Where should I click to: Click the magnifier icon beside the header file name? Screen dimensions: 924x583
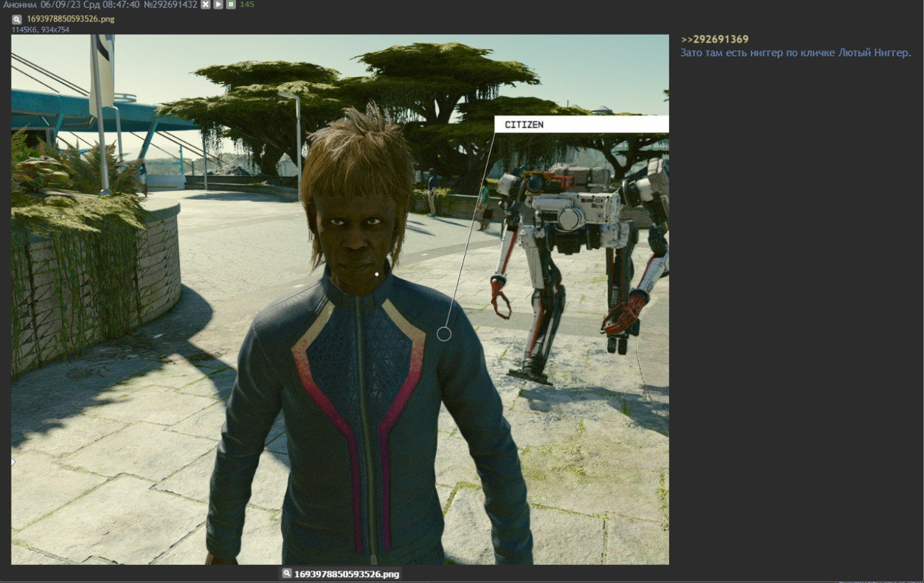click(x=17, y=19)
